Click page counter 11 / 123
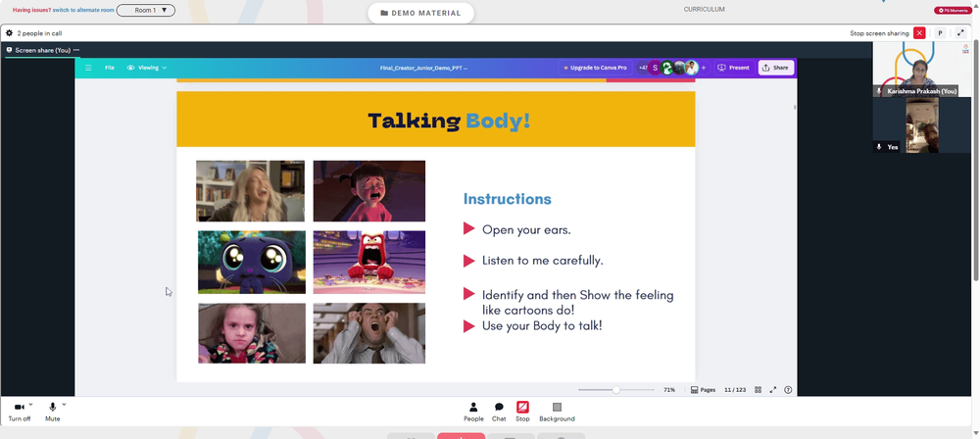 point(735,390)
